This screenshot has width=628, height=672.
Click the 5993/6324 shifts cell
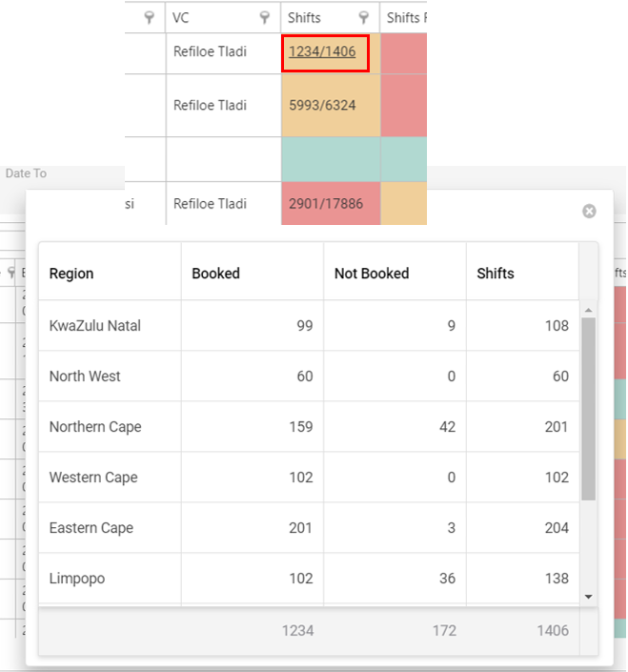tap(331, 106)
